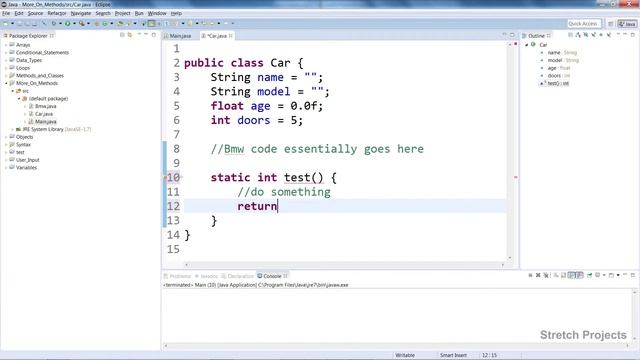This screenshot has height=360, width=640.
Task: Click the Smart Insert status bar entry
Action: tap(453, 356)
